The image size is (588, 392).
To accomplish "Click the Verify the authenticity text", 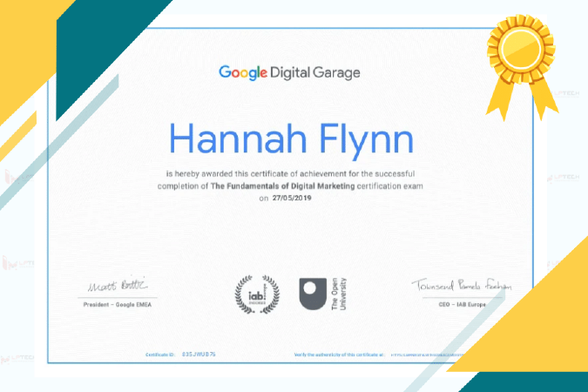I will pos(340,355).
